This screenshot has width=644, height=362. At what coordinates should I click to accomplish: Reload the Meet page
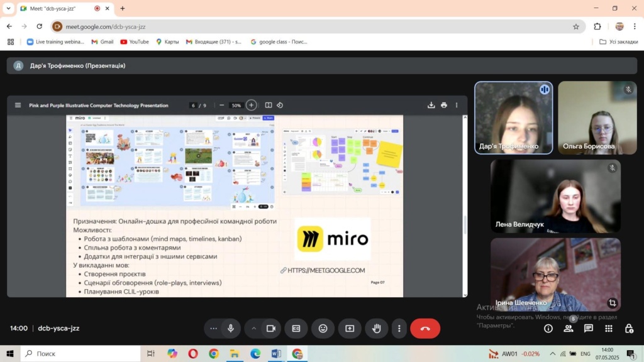[x=40, y=26]
